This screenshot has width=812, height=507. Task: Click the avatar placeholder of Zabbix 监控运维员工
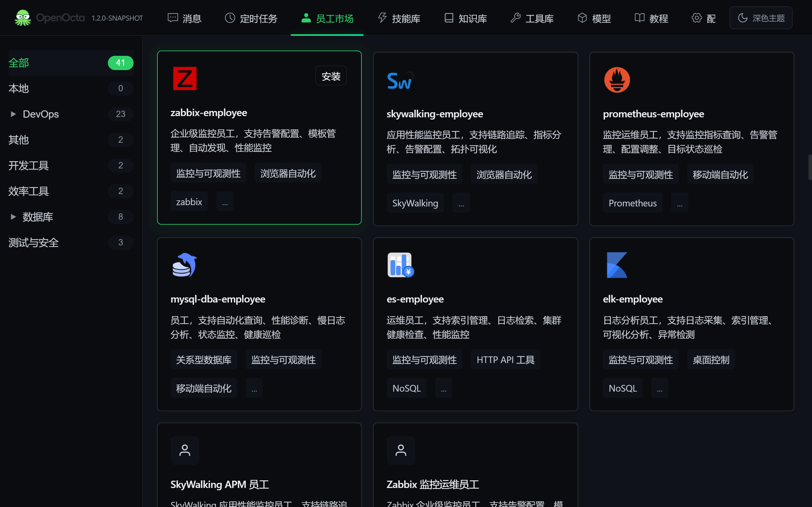[x=401, y=450]
